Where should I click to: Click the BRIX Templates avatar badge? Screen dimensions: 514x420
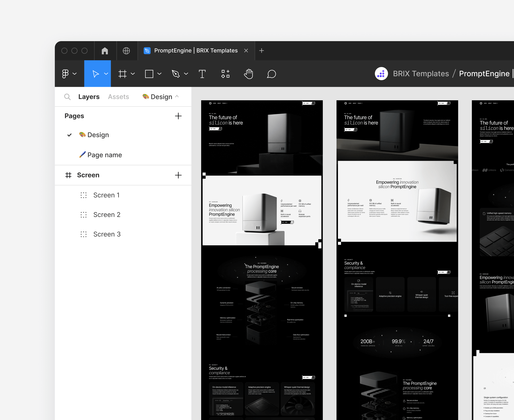pos(381,73)
